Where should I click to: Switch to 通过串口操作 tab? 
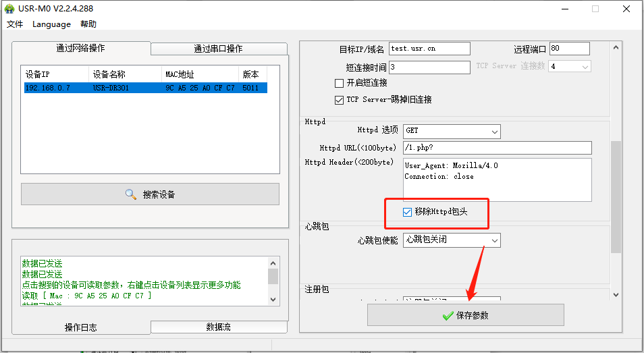[218, 49]
